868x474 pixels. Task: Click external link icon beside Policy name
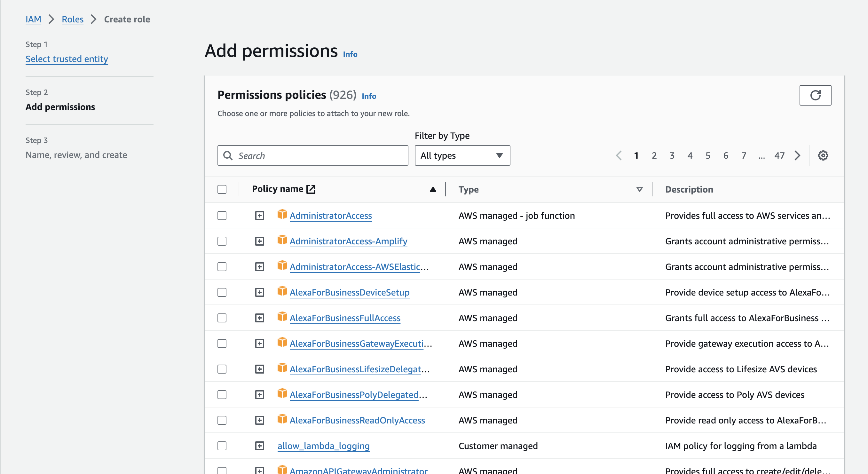pyautogui.click(x=311, y=189)
